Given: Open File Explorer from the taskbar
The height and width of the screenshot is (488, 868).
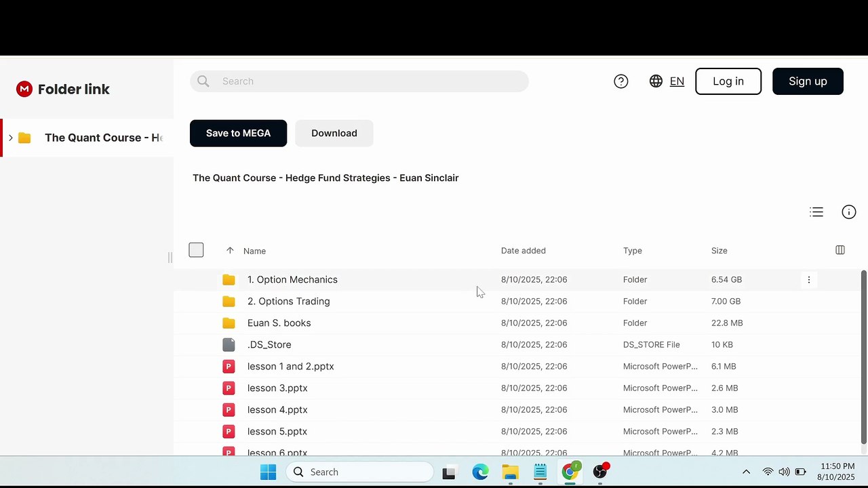Looking at the screenshot, I should click(x=510, y=472).
